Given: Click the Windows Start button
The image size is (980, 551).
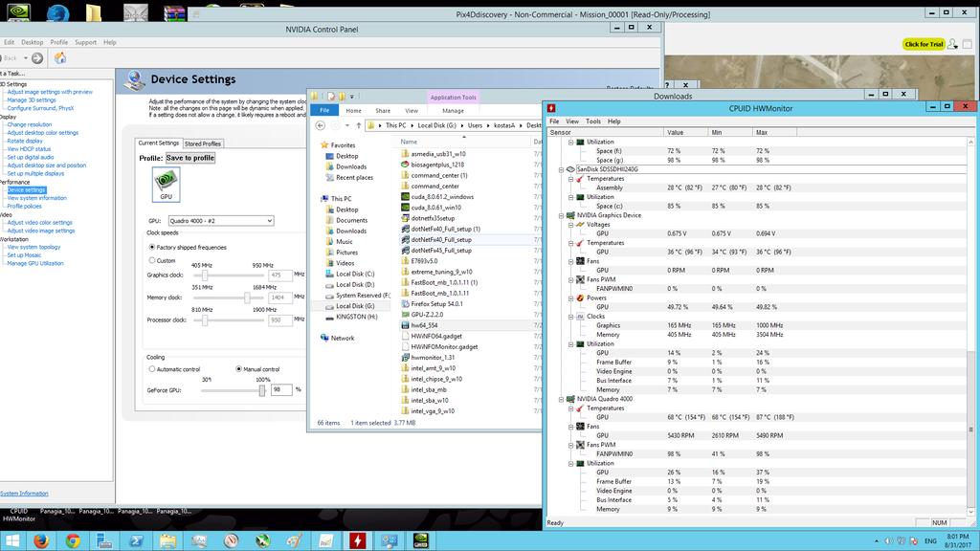Looking at the screenshot, I should (12, 540).
